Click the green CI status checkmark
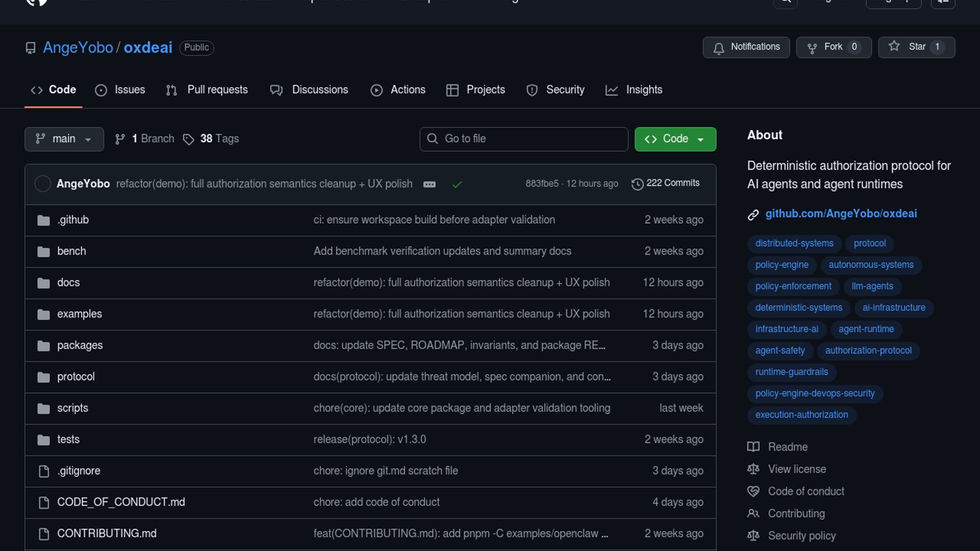 click(457, 184)
